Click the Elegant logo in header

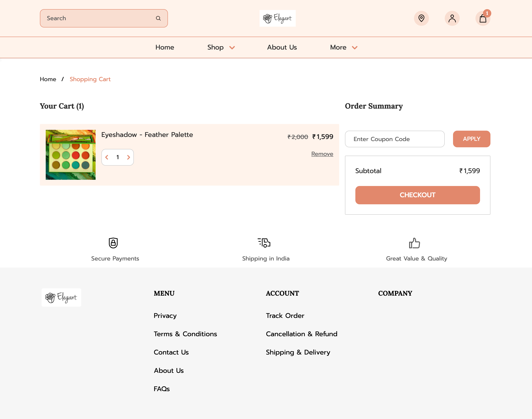(277, 18)
